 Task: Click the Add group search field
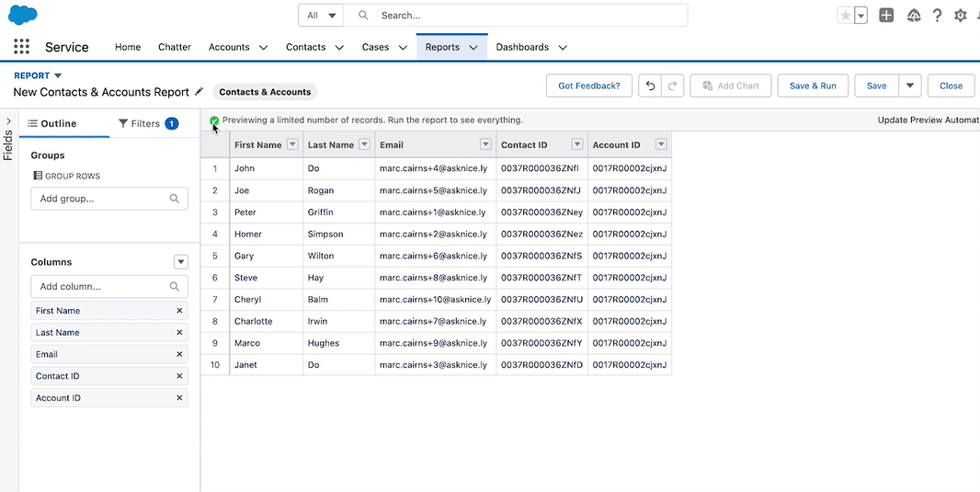point(103,199)
